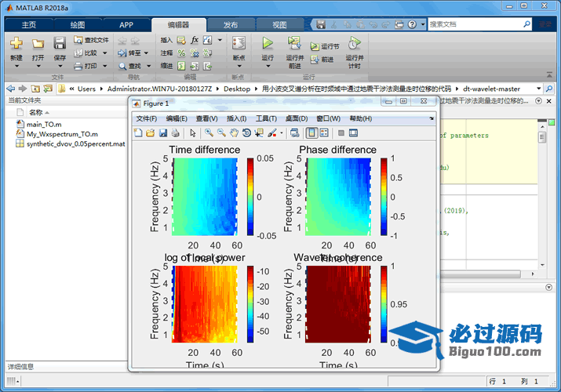The width and height of the screenshot is (561, 392).
Task: Click the Browse for Folder icon in address bar
Action: click(x=48, y=89)
